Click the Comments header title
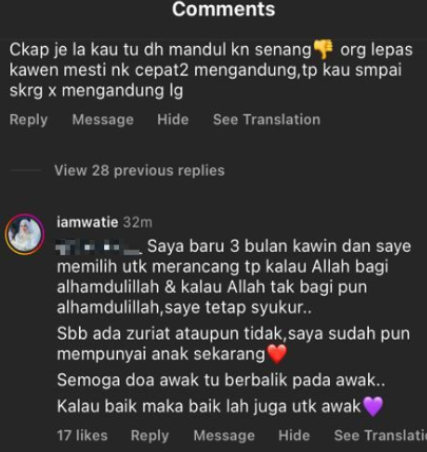427x452 pixels. pos(223,9)
